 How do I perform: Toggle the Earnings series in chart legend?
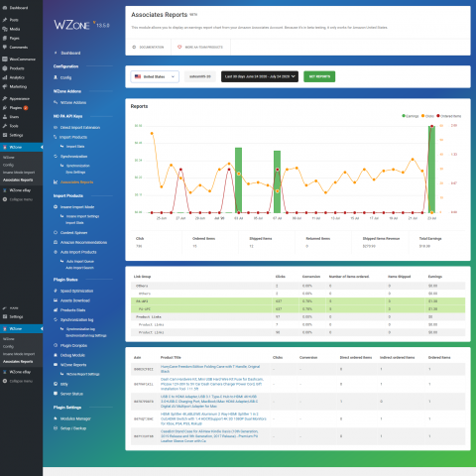(x=411, y=116)
